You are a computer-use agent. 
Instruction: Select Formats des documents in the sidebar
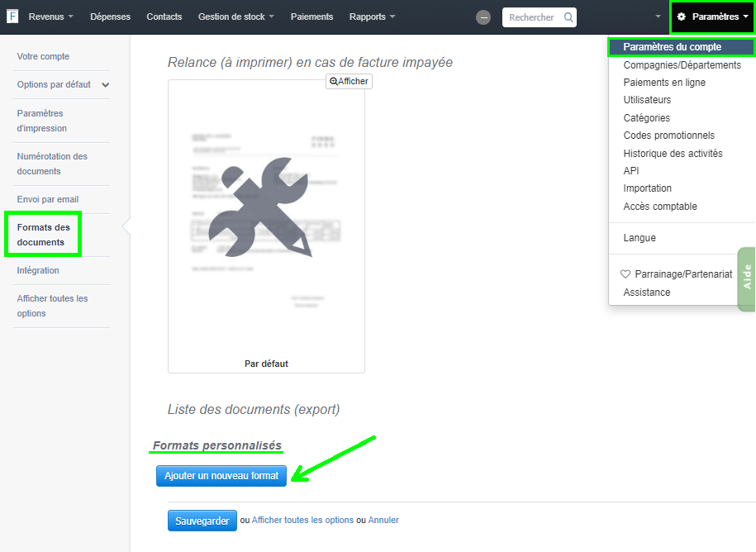pyautogui.click(x=43, y=235)
